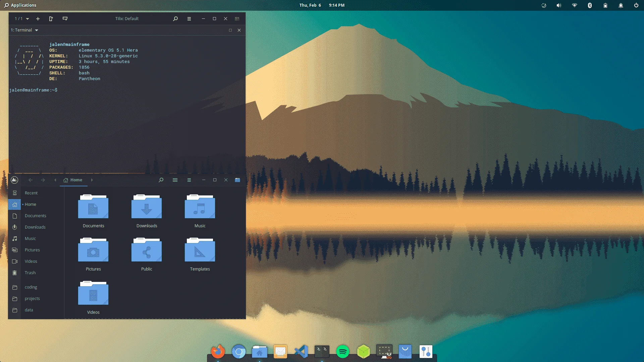Launch Visual Studio Code from dock
The width and height of the screenshot is (644, 362).
[301, 351]
